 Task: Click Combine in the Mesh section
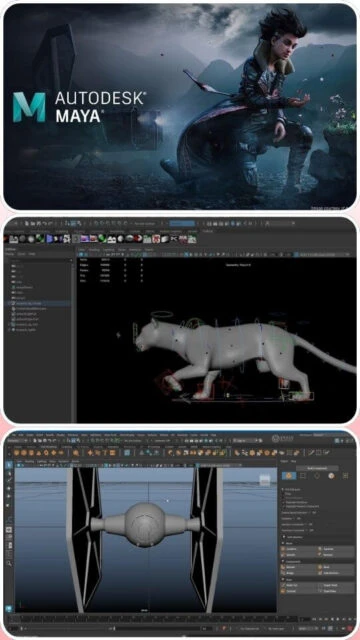(x=299, y=549)
